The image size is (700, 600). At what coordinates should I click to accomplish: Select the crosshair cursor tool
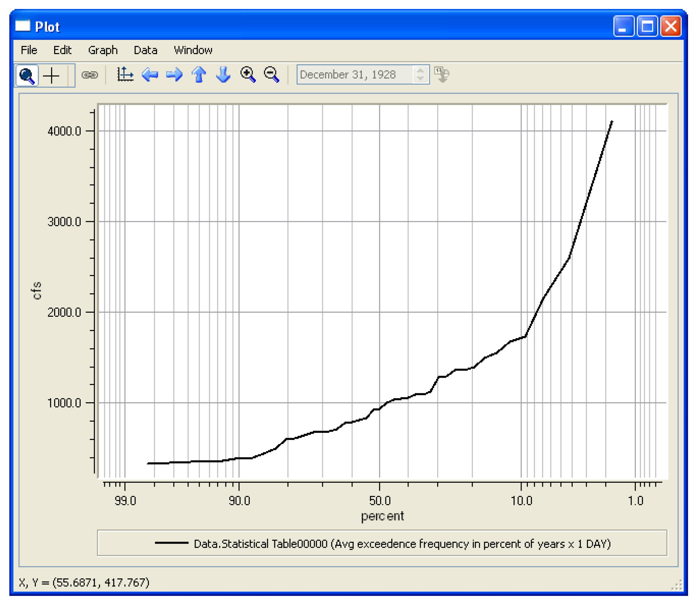click(x=51, y=76)
